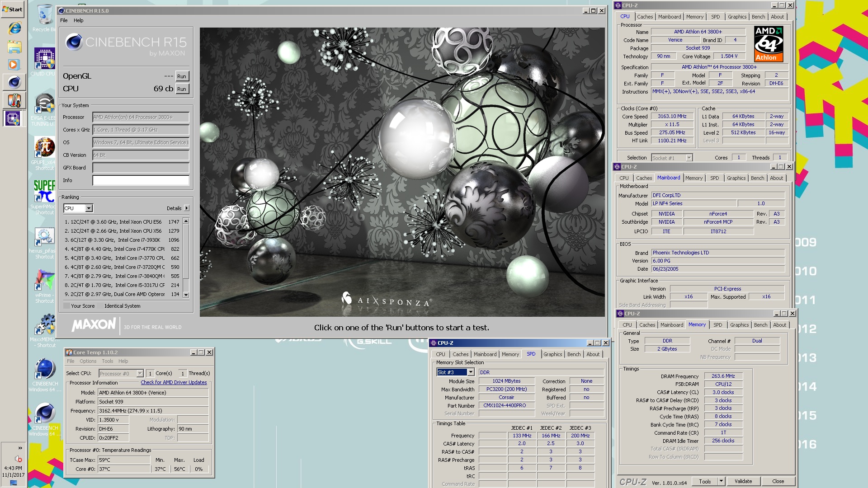Click the show desktop monitor icon in tray
The height and width of the screenshot is (488, 868).
pos(14,483)
